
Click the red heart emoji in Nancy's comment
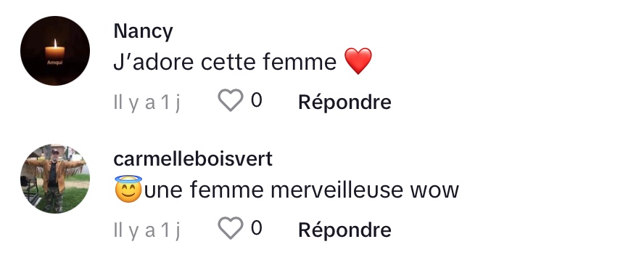[x=358, y=61]
